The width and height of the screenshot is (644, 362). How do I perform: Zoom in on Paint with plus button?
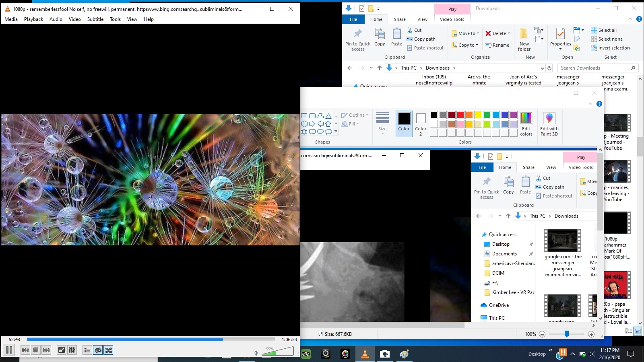(591, 334)
